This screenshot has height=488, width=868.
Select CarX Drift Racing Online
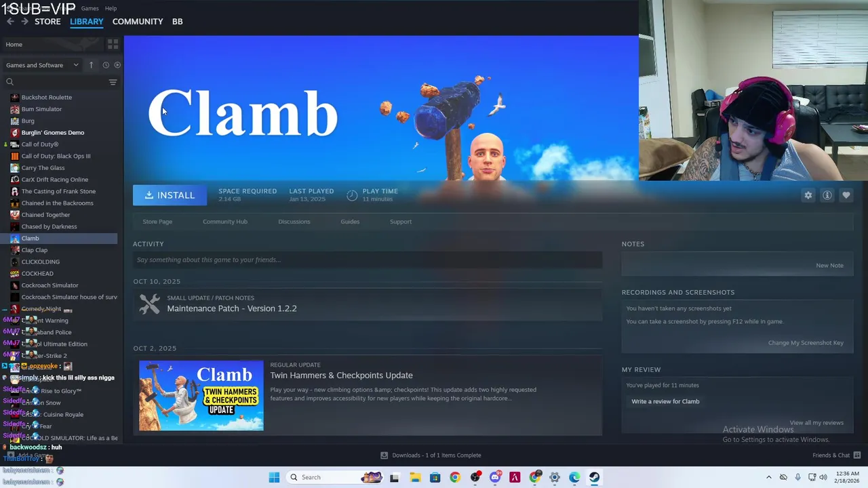coord(54,180)
